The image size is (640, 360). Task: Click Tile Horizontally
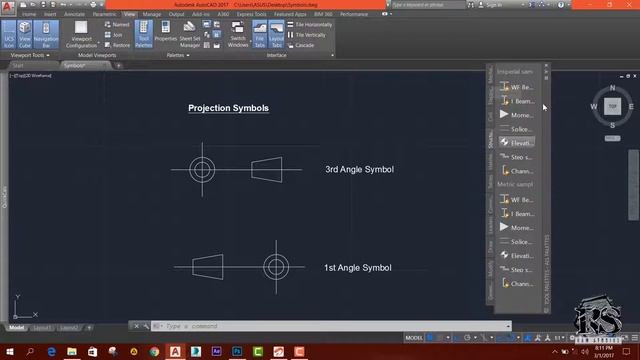point(309,24)
